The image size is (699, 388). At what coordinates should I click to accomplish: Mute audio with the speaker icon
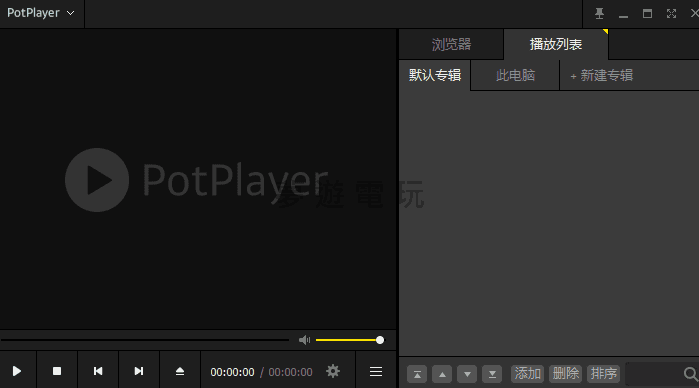pyautogui.click(x=304, y=340)
